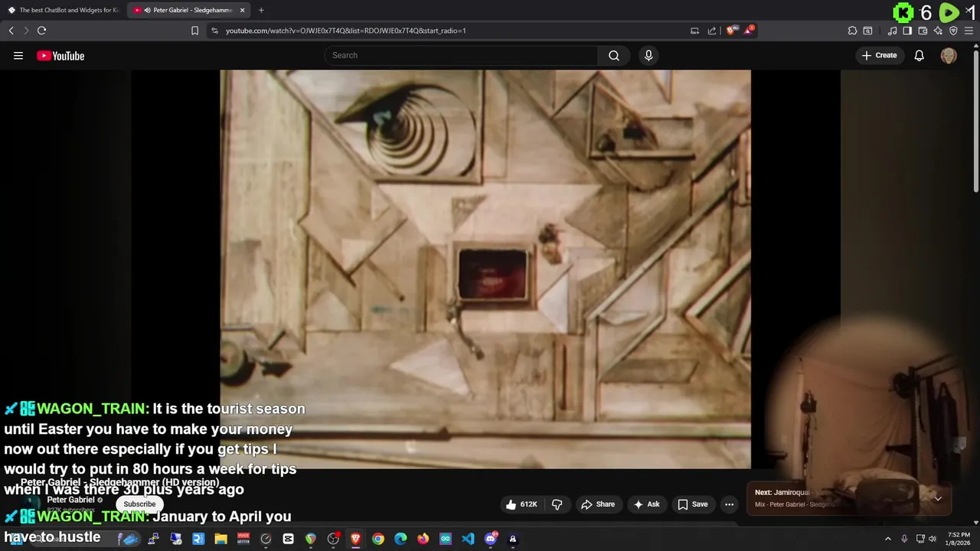Open the Brave playlist music note icon
The width and height of the screenshot is (980, 551).
[x=892, y=31]
